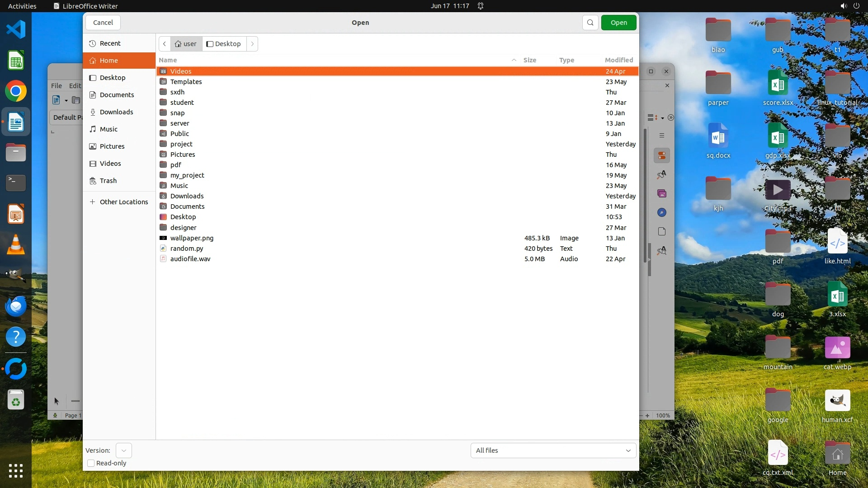Screen dimensions: 868x488
Task: Click the back arrow in the path bar
Action: 165,44
